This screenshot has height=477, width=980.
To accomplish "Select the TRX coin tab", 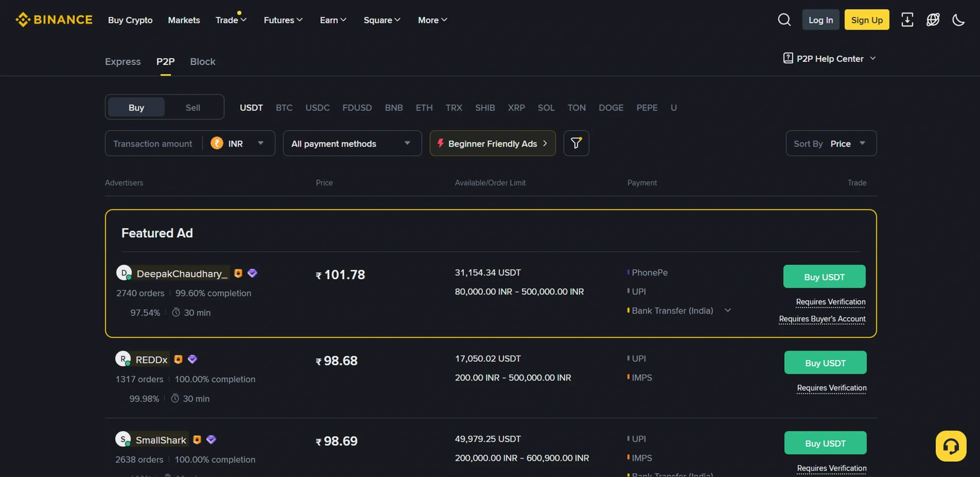I will coord(454,107).
